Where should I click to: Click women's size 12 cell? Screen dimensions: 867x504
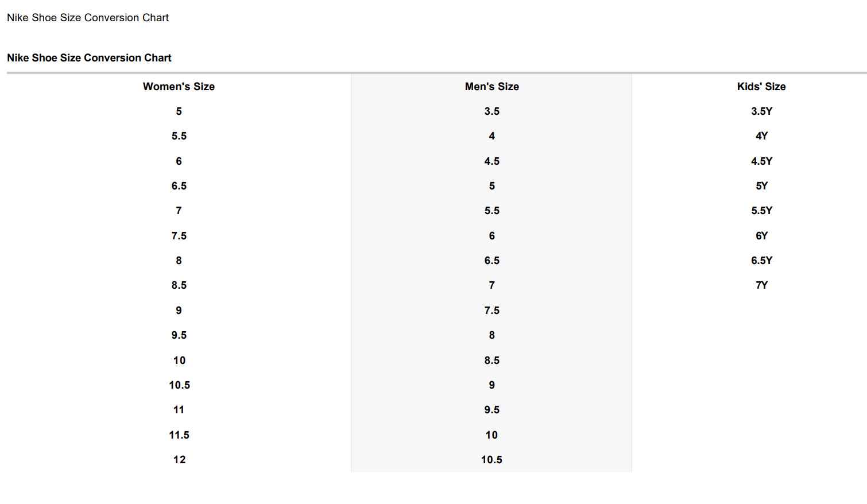point(179,460)
